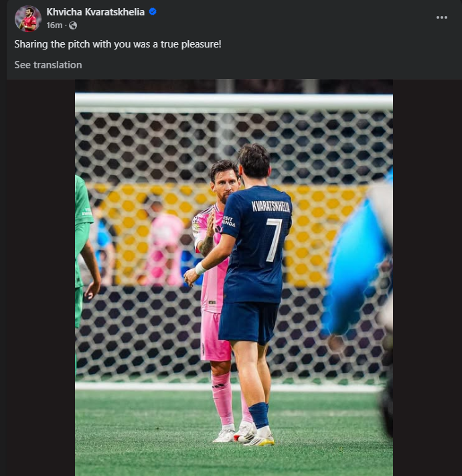
Task: Open the photo by clicking the number 7 jersey
Action: [x=274, y=240]
